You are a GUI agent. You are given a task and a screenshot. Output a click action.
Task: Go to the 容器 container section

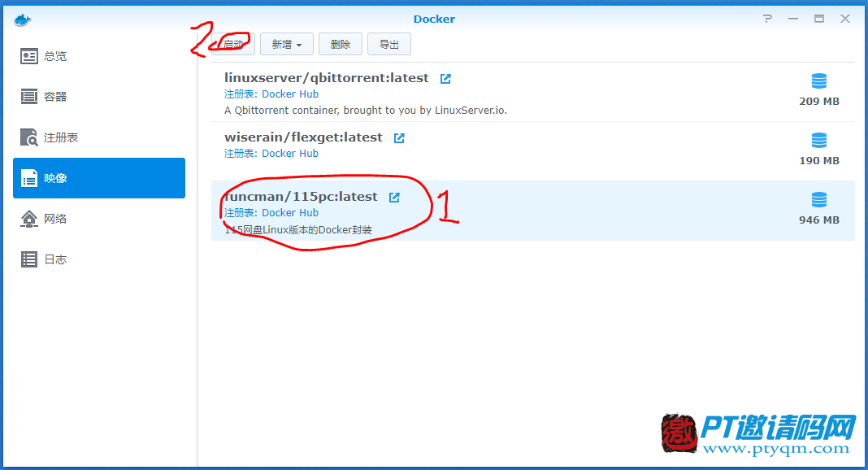(x=99, y=96)
